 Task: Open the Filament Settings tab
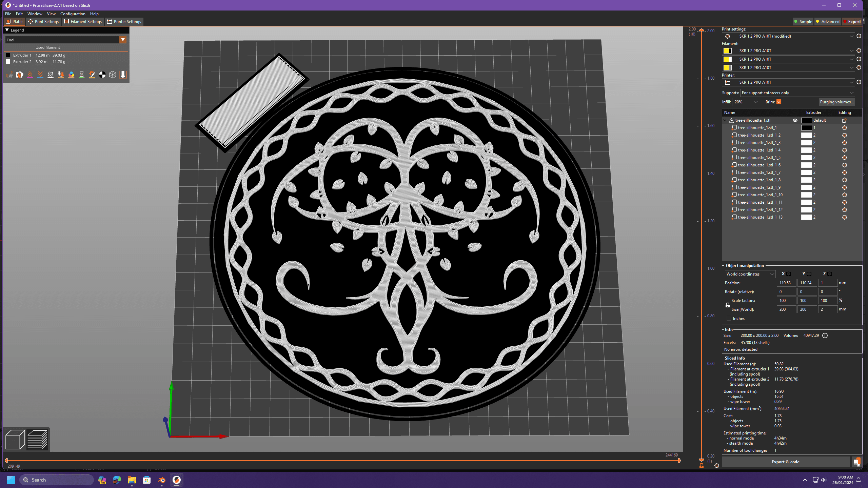pos(83,21)
